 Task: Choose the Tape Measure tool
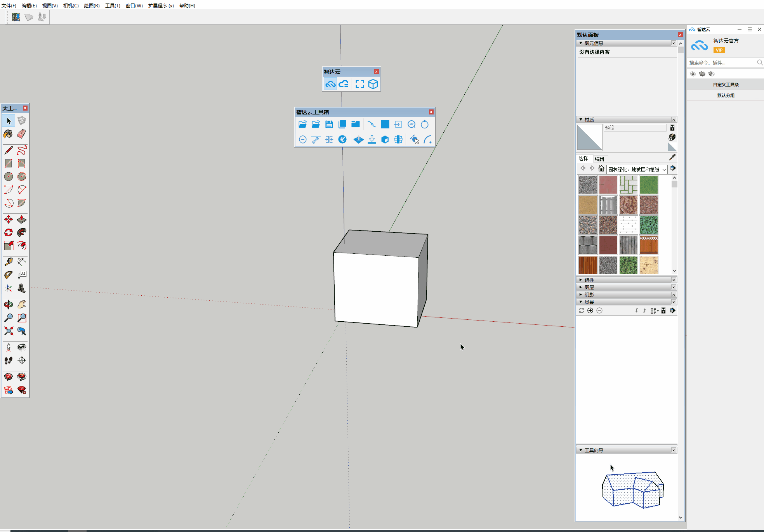pos(8,262)
